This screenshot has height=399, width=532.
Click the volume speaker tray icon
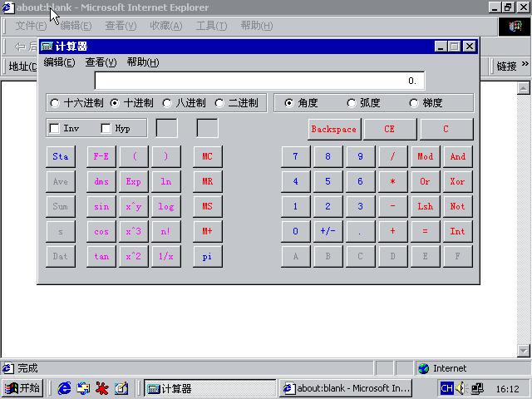point(461,388)
